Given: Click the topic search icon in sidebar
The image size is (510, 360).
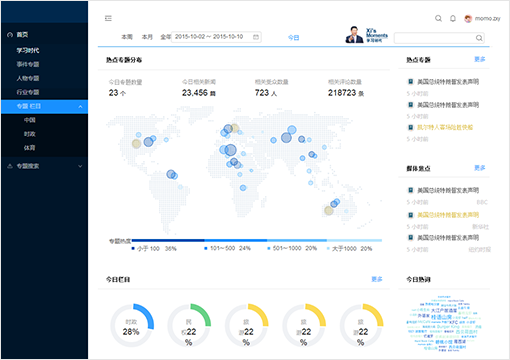Looking at the screenshot, I should click(x=10, y=166).
